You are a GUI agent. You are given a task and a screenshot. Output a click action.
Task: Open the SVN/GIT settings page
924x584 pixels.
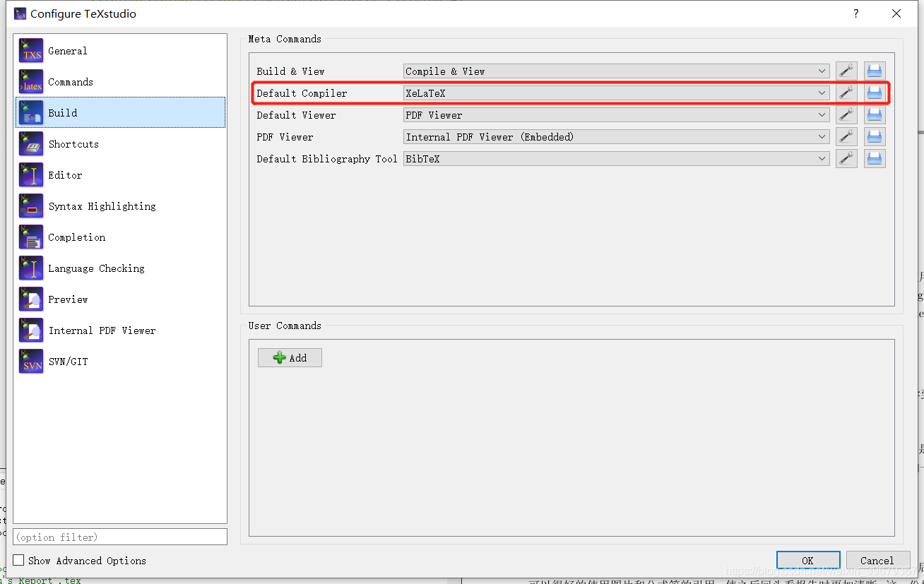(120, 362)
